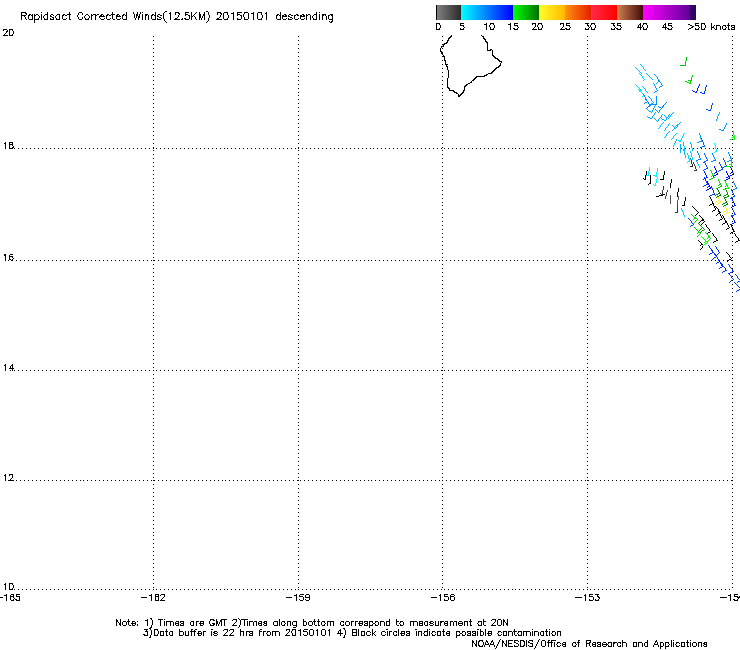Click the "5" label under the color bar

click(x=462, y=27)
